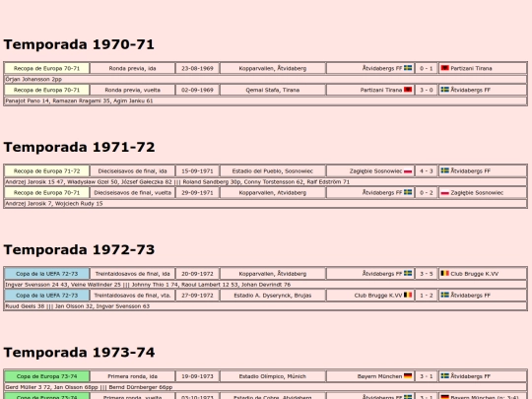Click the date '27-09-1972'

coord(197,296)
